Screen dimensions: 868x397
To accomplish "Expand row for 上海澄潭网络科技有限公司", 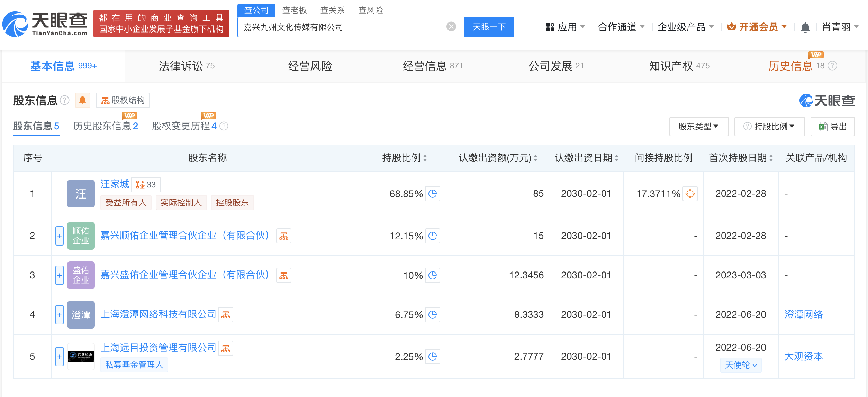I will [x=60, y=315].
